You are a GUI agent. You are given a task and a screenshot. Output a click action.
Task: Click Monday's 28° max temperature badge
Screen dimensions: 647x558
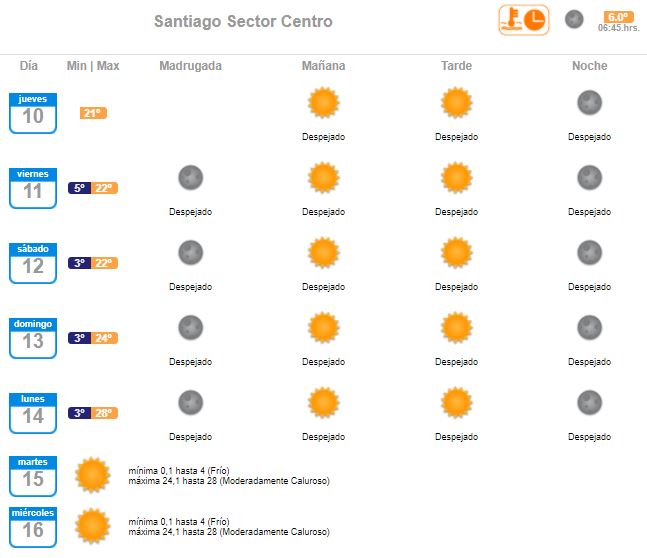[104, 413]
